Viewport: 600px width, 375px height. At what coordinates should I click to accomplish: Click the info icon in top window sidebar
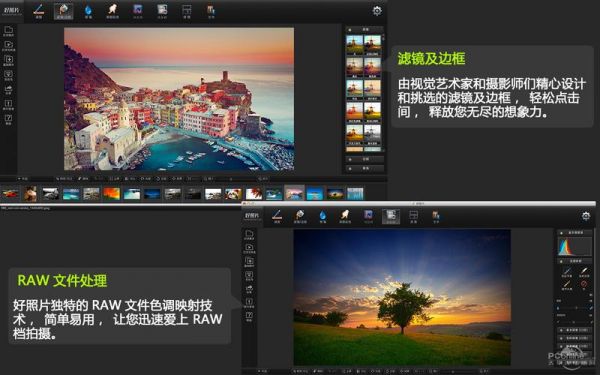pyautogui.click(x=8, y=105)
